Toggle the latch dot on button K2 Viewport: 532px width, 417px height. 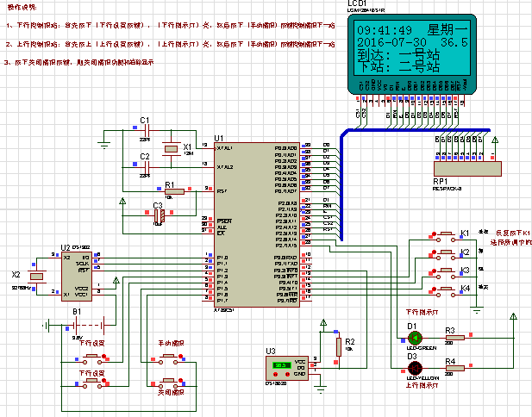(x=434, y=252)
